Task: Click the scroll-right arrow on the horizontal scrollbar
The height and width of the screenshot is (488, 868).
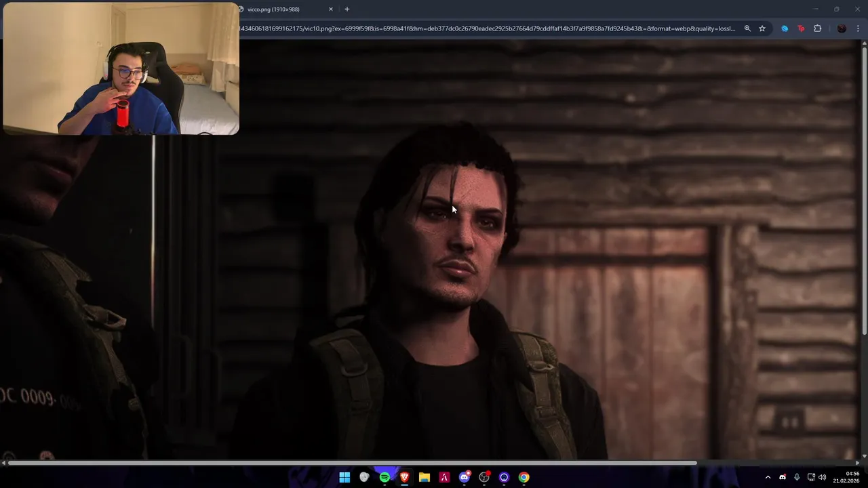Action: tap(857, 463)
